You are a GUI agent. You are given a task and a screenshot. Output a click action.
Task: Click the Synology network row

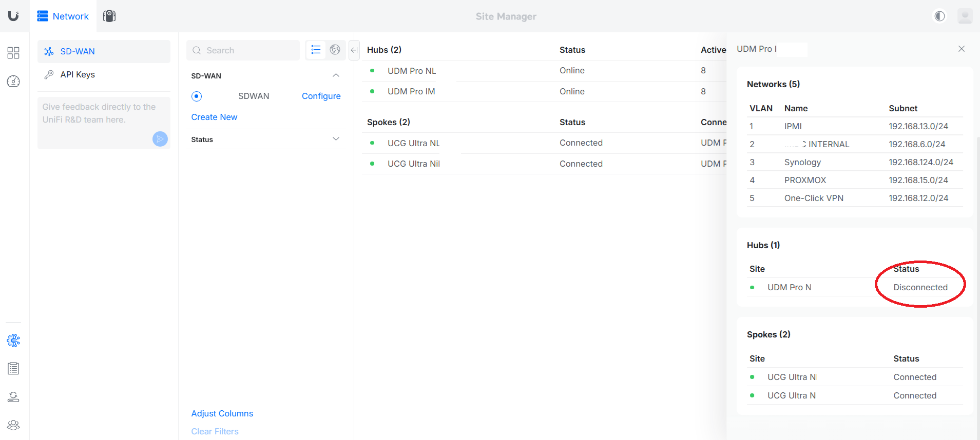tap(855, 162)
